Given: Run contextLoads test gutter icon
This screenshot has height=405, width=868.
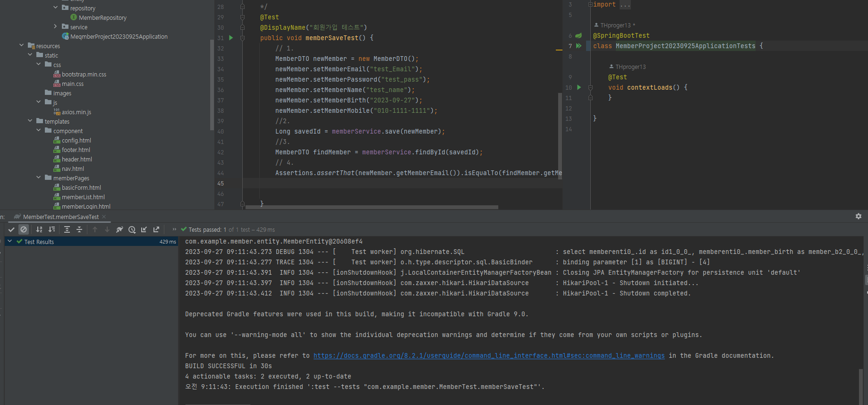Looking at the screenshot, I should [x=579, y=87].
